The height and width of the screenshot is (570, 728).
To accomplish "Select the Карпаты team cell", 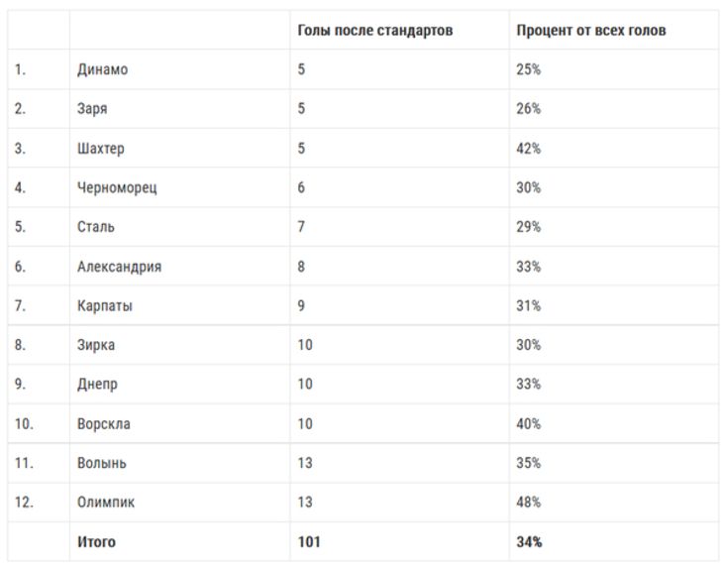I will tap(105, 306).
